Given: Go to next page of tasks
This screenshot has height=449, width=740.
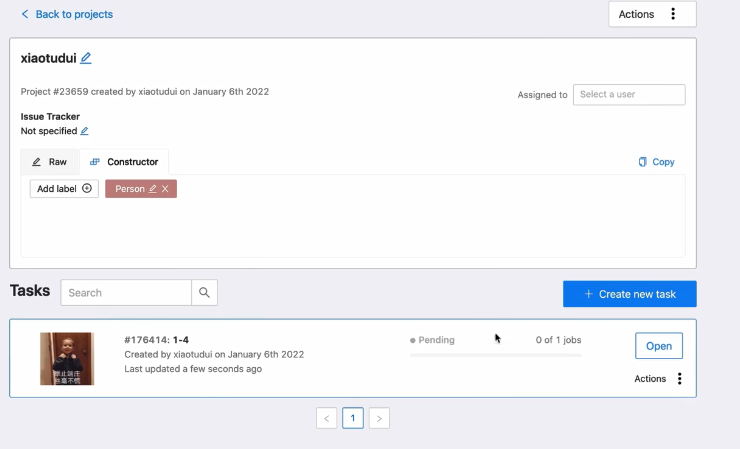Looking at the screenshot, I should point(379,419).
